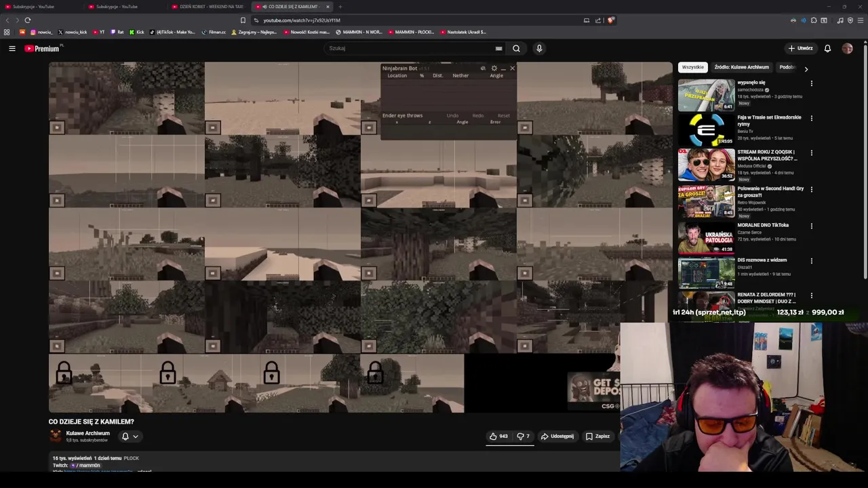Click the fourth padlock icon in bottom row
Image resolution: width=868 pixels, height=488 pixels.
(375, 373)
